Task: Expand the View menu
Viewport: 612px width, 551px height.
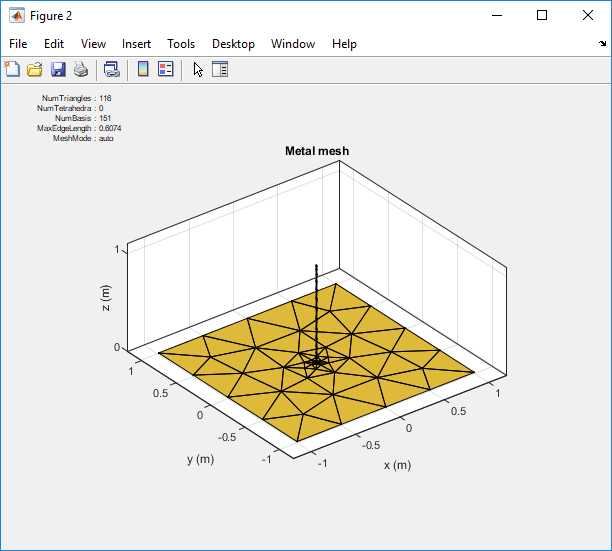Action: (x=93, y=44)
